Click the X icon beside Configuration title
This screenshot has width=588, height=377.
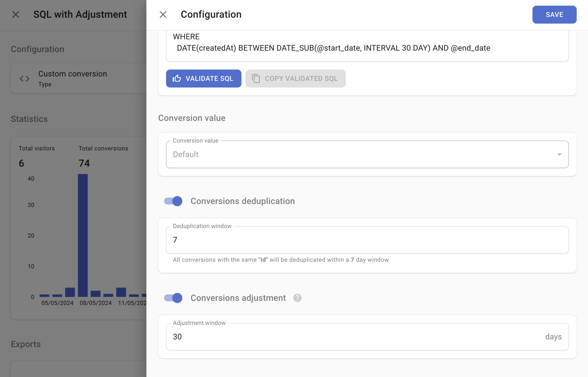[x=163, y=14]
